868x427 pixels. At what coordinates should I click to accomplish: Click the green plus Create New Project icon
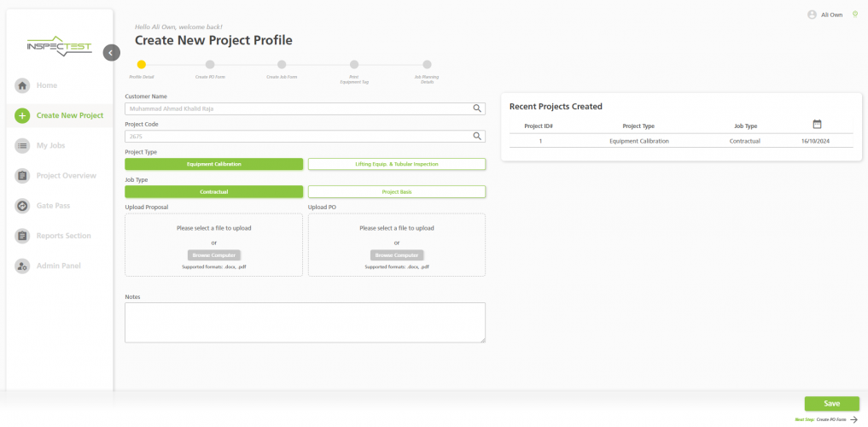click(22, 116)
